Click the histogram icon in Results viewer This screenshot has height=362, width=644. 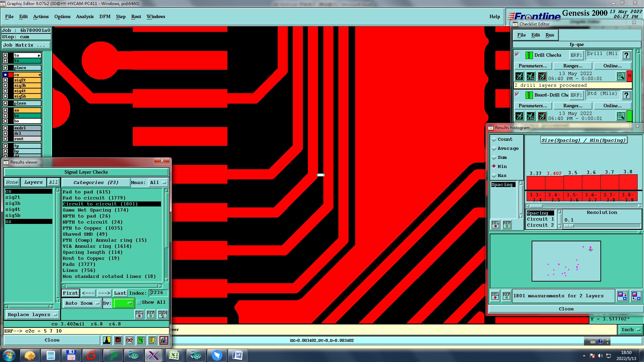(x=164, y=340)
